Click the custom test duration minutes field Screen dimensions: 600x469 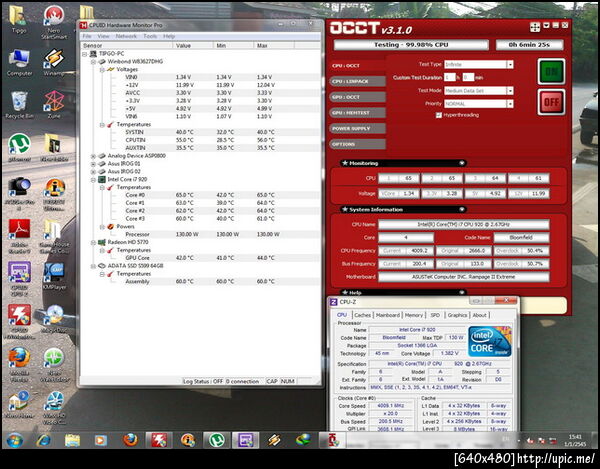click(468, 77)
